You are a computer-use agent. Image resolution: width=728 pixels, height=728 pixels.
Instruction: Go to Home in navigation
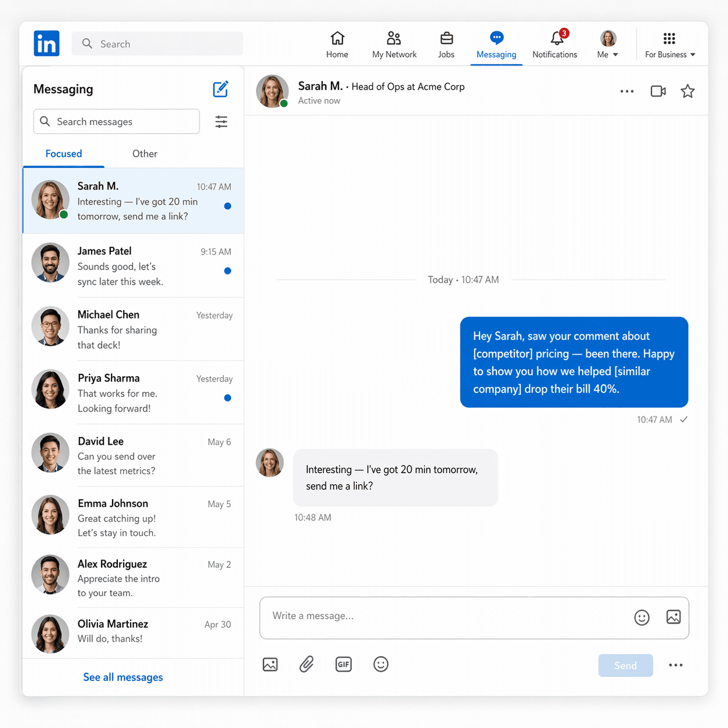pyautogui.click(x=337, y=45)
